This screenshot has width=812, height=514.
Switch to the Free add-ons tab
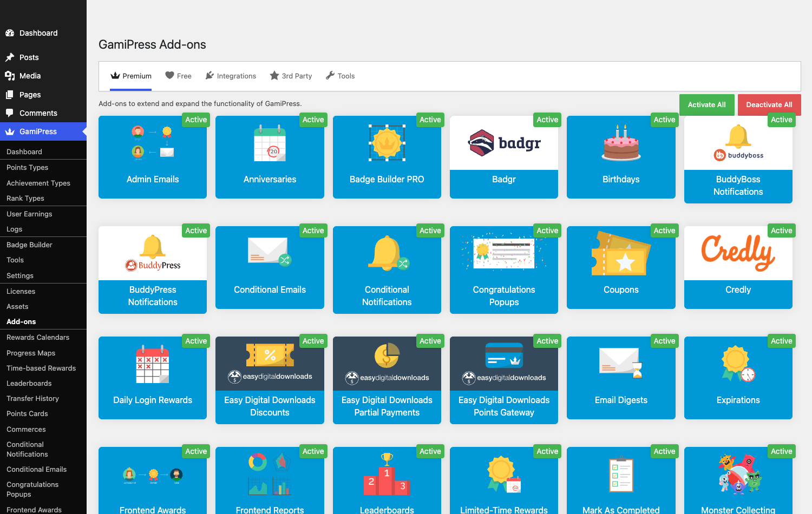(178, 76)
